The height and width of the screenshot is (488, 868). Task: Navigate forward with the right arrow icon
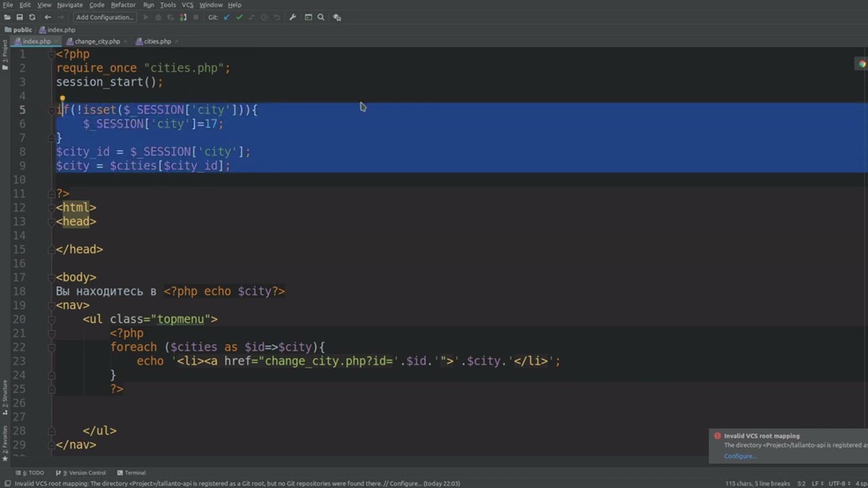point(60,17)
